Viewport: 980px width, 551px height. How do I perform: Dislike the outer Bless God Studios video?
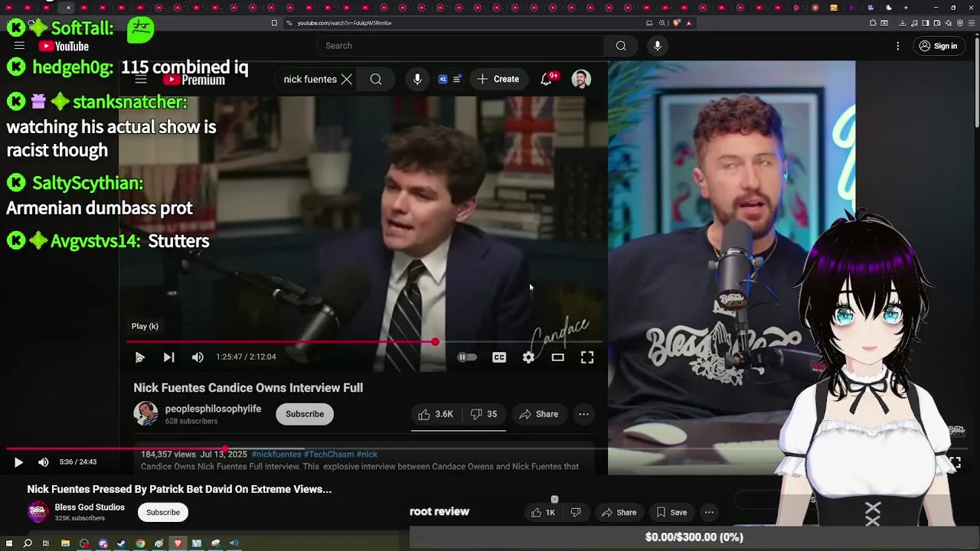pyautogui.click(x=576, y=513)
